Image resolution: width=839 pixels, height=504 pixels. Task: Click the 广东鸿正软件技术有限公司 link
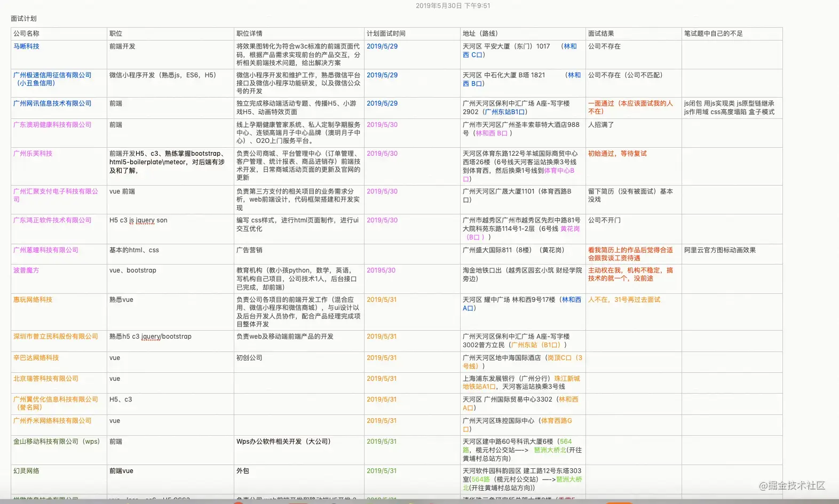coord(52,220)
